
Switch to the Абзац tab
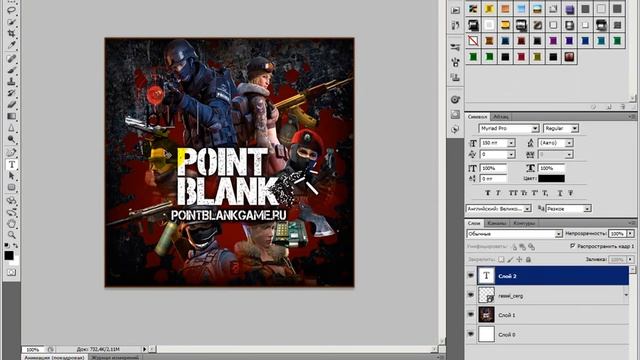click(x=500, y=117)
